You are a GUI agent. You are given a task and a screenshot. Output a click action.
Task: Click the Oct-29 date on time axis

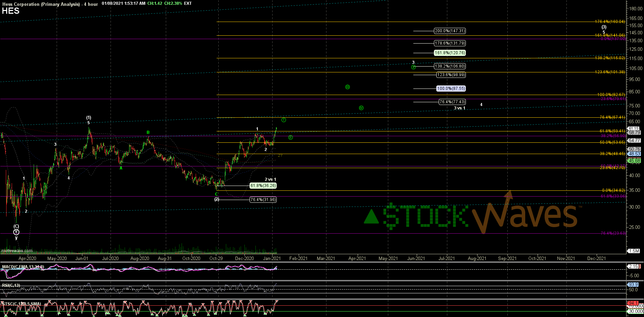(216, 258)
